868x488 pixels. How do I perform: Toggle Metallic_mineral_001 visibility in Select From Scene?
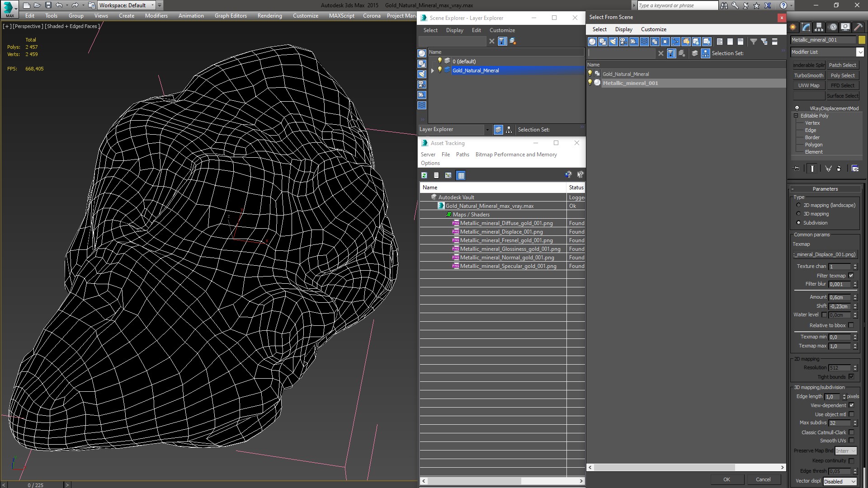point(590,83)
